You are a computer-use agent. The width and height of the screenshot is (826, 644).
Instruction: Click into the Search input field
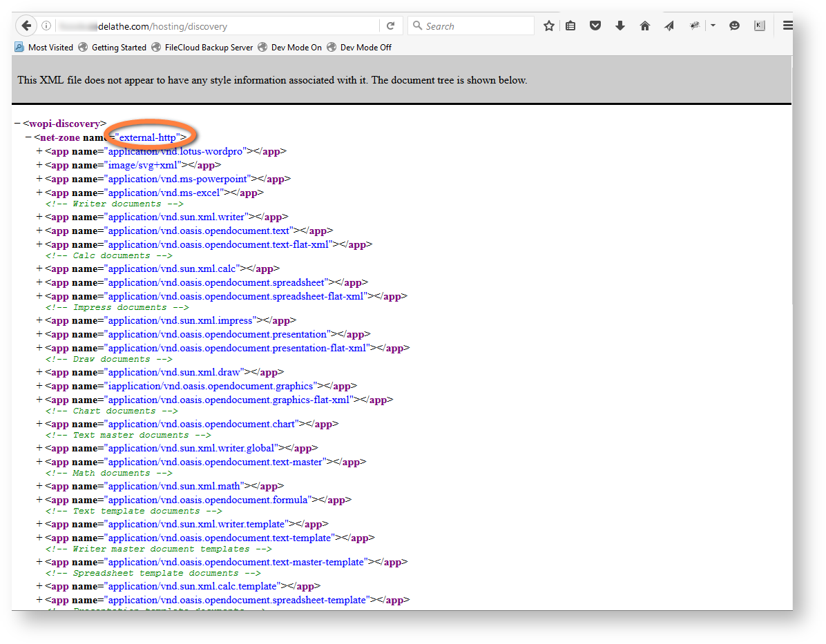[x=477, y=26]
